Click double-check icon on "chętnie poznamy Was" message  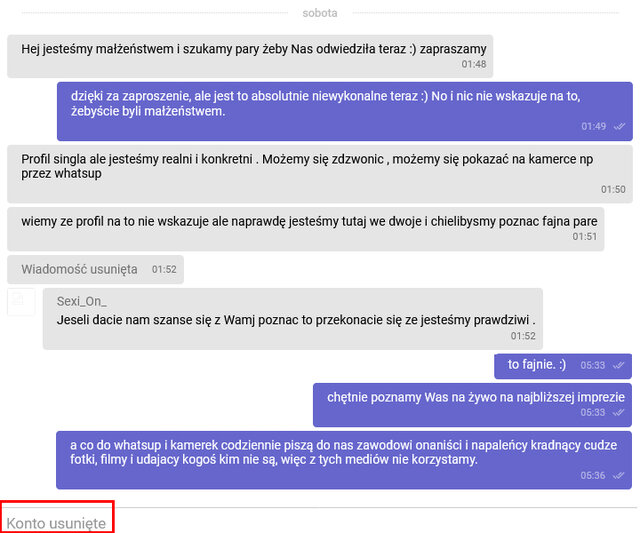(x=619, y=412)
